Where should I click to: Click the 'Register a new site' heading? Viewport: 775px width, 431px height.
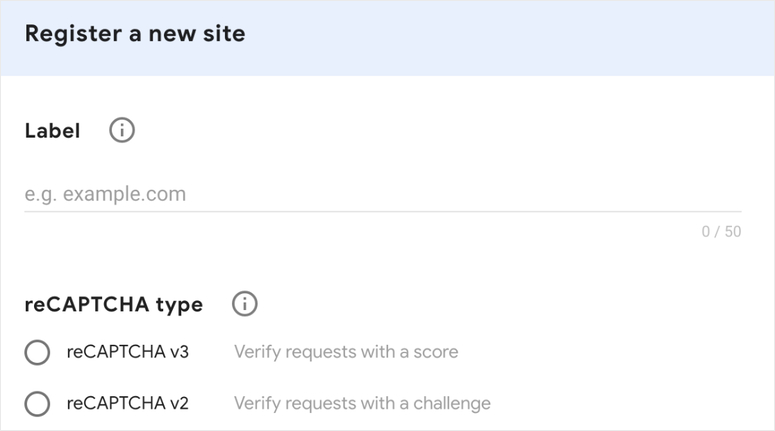(x=135, y=34)
